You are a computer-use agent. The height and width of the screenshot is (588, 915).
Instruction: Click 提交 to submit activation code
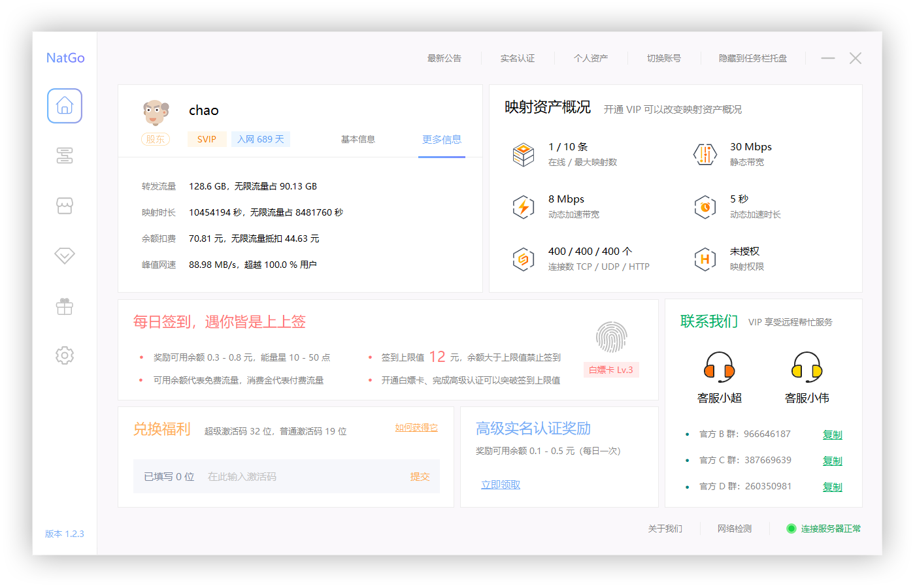420,476
